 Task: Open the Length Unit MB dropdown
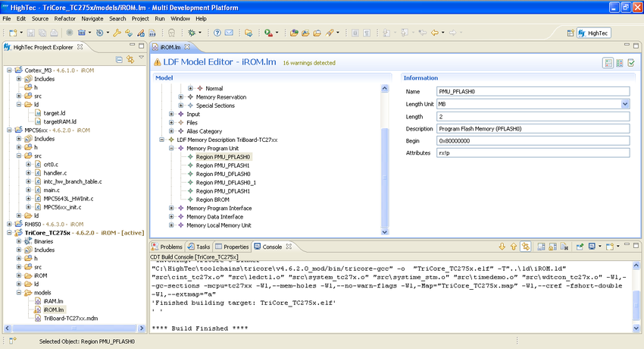pyautogui.click(x=625, y=104)
